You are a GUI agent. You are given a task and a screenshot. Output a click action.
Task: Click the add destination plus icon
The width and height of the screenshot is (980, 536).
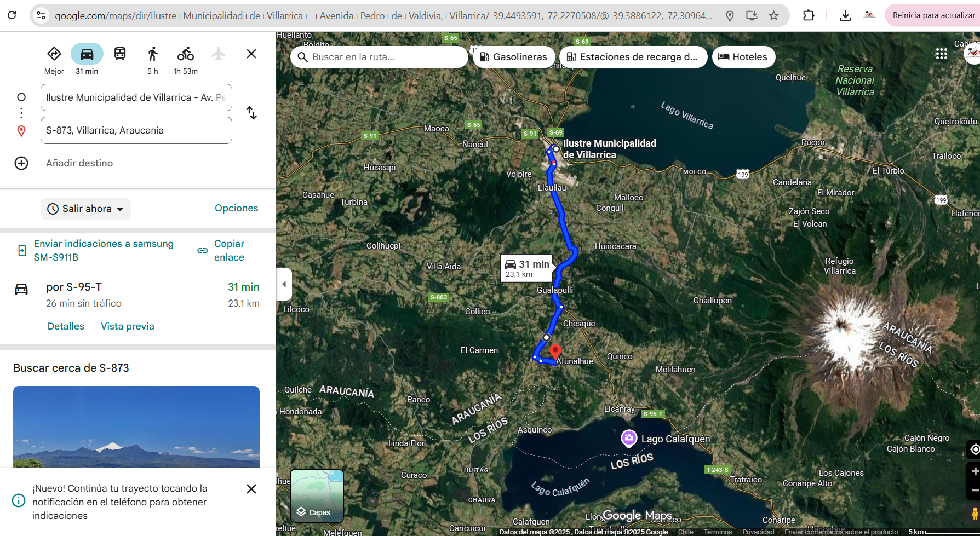pos(21,163)
